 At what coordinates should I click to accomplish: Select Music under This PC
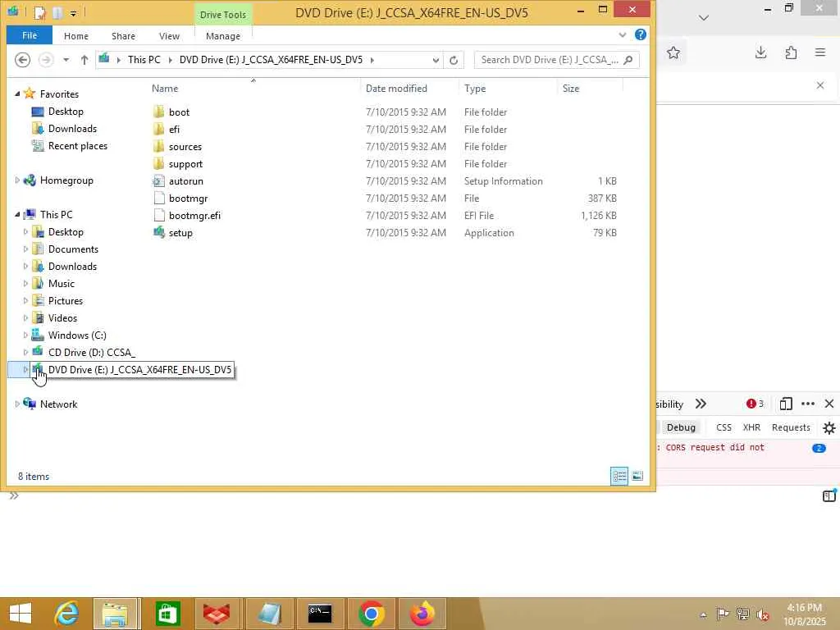click(61, 283)
